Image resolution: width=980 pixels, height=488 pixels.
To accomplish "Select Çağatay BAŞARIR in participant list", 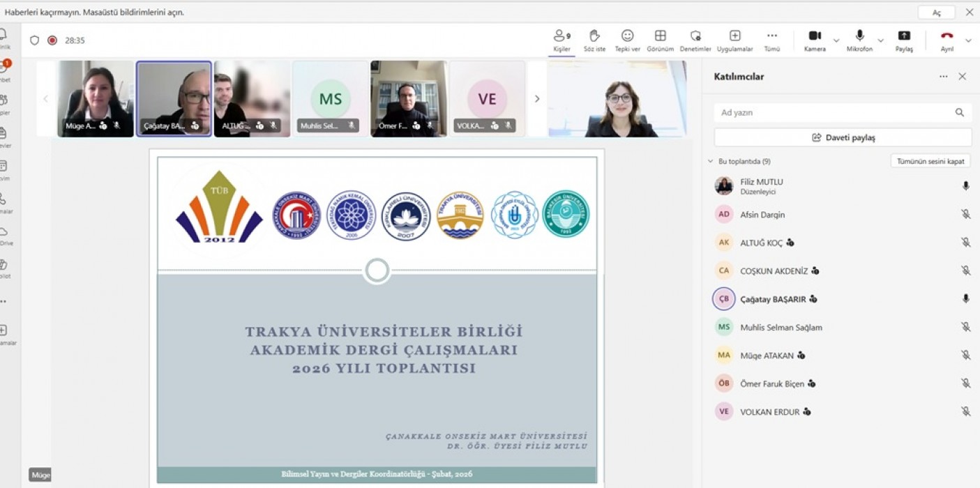I will click(773, 299).
